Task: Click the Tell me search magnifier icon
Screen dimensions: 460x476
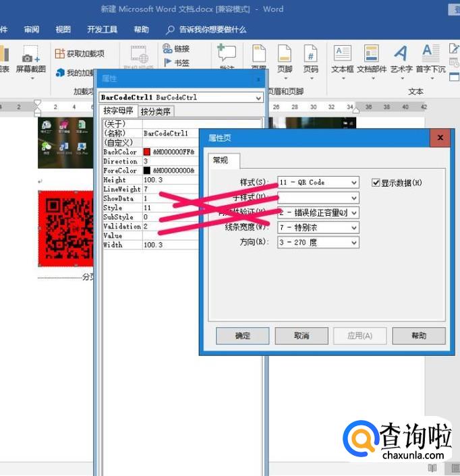Action: tap(170, 30)
